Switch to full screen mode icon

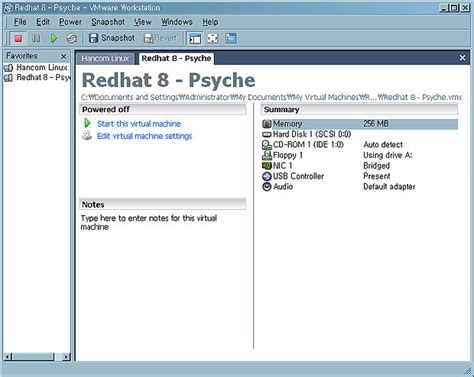[x=213, y=38]
